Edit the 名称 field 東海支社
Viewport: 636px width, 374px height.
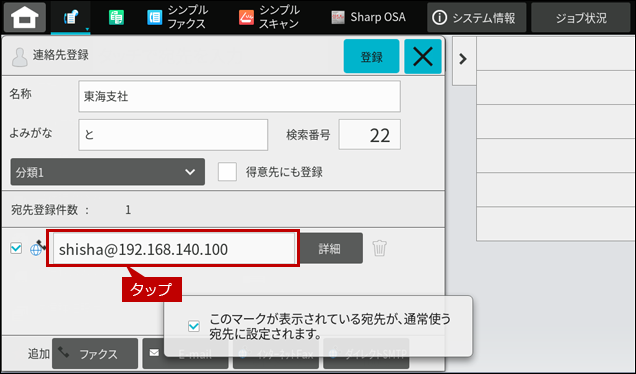click(x=239, y=97)
